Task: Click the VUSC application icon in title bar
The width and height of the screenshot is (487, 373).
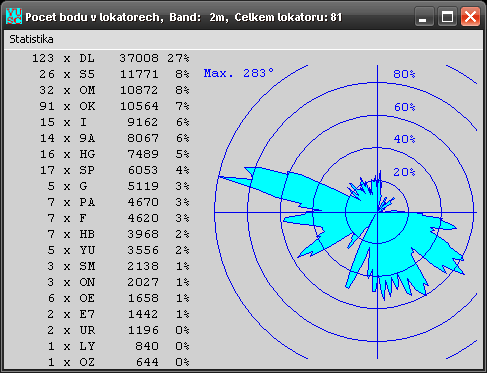Action: tap(14, 16)
